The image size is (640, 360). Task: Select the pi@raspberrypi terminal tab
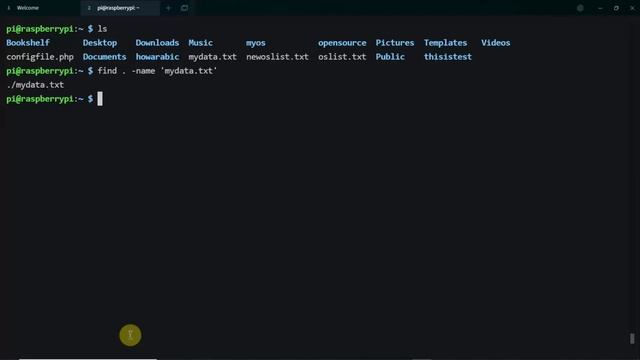119,8
